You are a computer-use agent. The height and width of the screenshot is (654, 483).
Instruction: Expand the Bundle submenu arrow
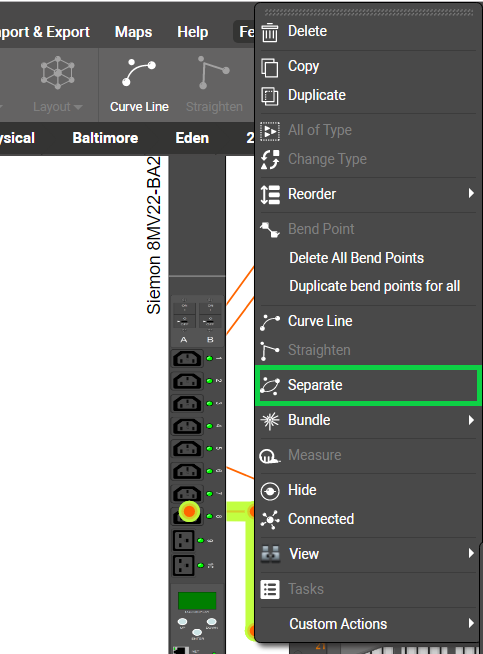(x=471, y=420)
